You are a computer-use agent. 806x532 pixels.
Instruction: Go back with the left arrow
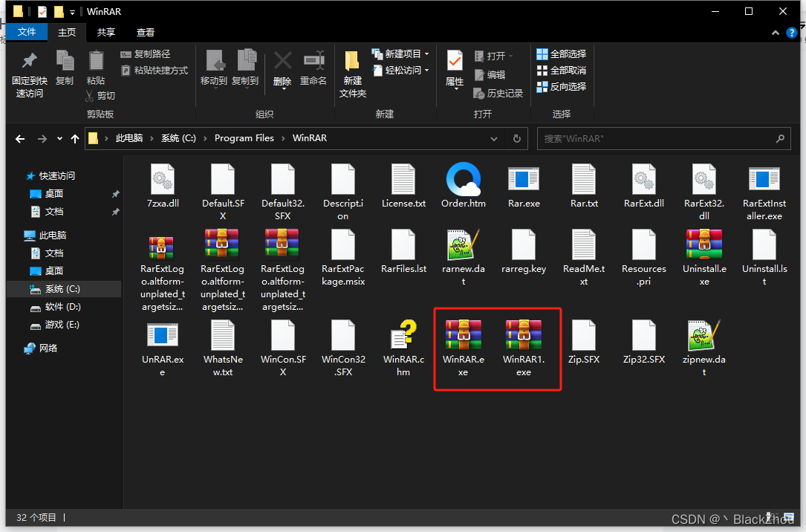click(20, 139)
